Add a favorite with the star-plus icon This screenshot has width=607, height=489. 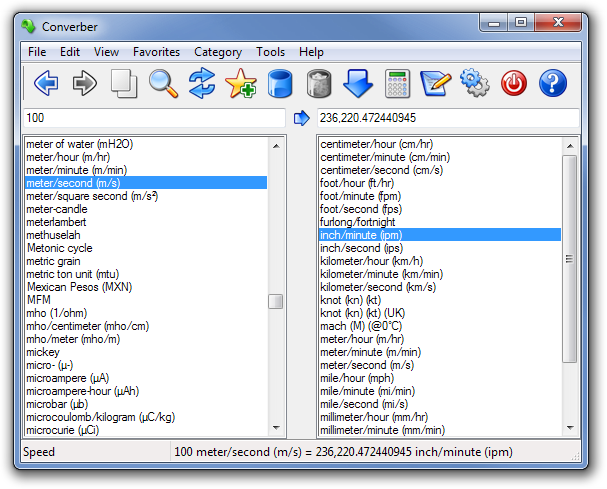241,83
